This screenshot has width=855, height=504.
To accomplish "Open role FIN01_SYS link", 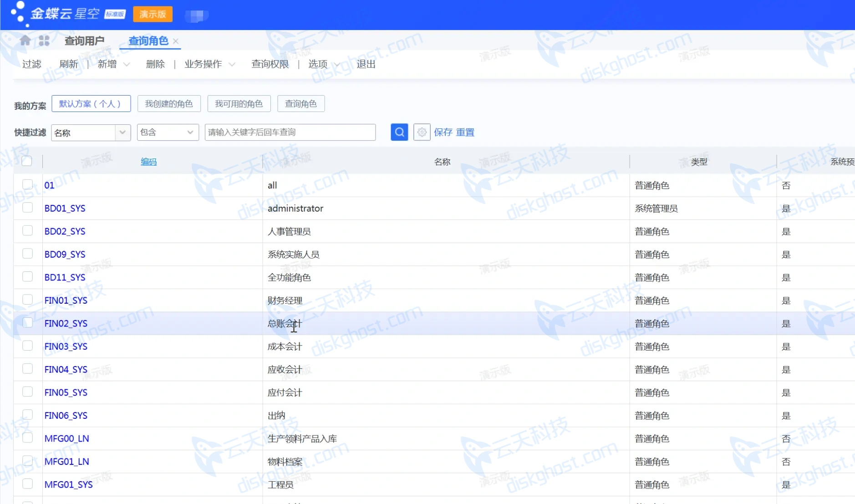I will [66, 300].
